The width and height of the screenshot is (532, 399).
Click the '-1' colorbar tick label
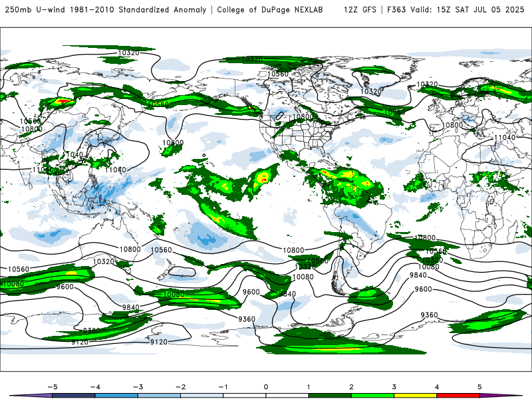pos(223,387)
